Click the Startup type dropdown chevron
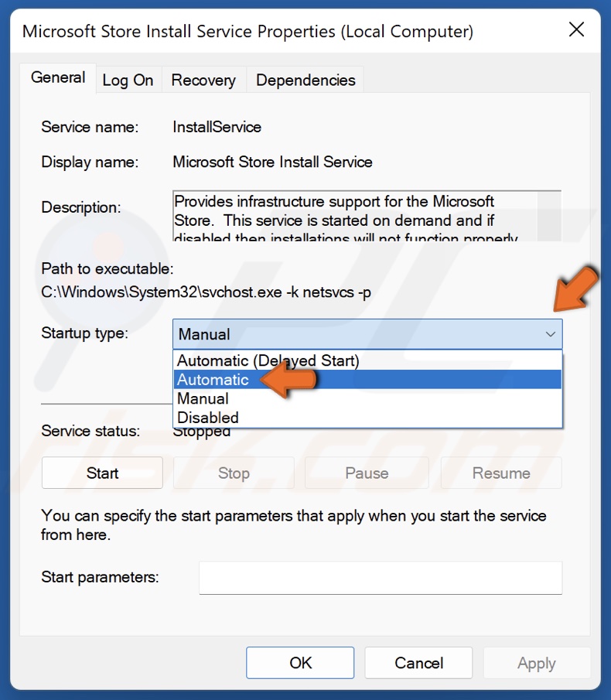This screenshot has height=700, width=611. tap(549, 334)
